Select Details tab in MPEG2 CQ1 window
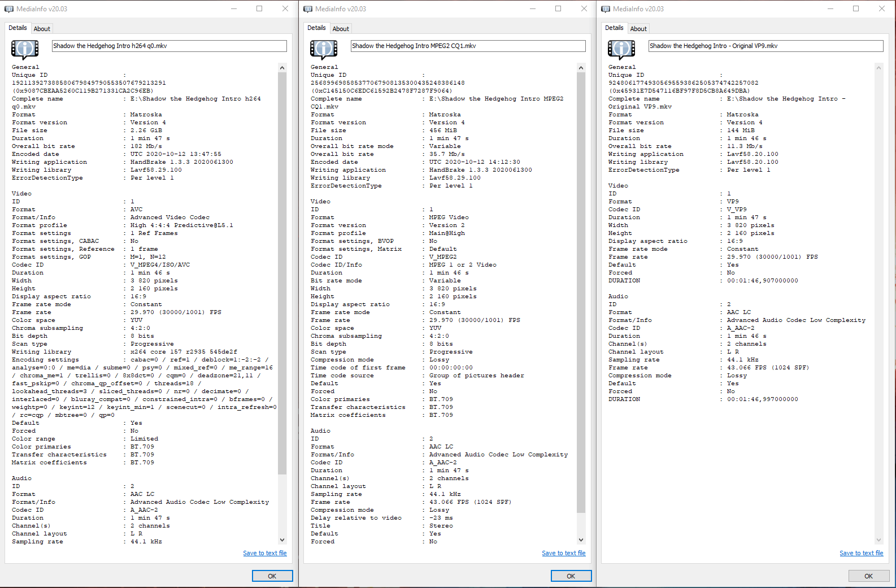 tap(316, 28)
